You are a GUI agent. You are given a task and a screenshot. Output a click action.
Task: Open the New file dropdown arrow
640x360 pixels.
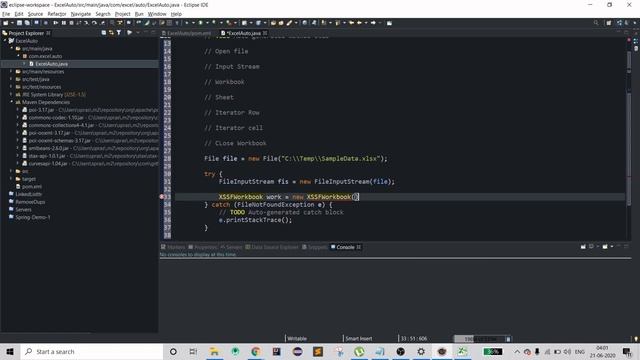click(x=12, y=23)
